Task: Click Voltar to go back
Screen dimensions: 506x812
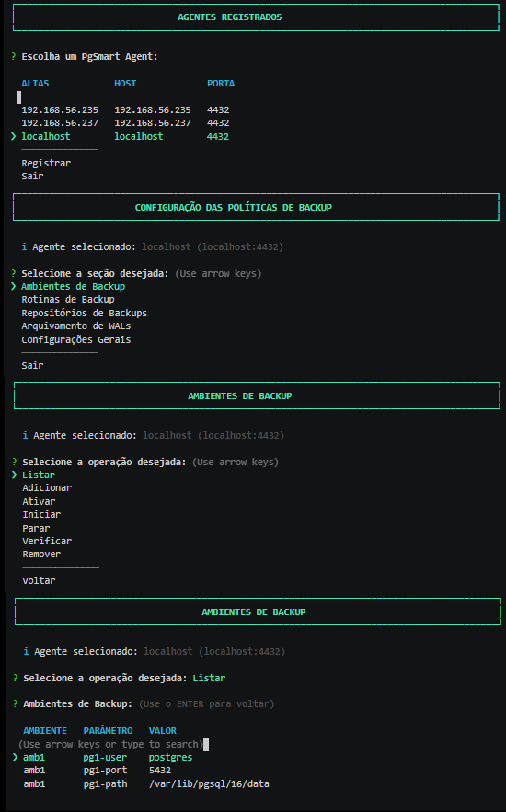Action: (x=39, y=580)
